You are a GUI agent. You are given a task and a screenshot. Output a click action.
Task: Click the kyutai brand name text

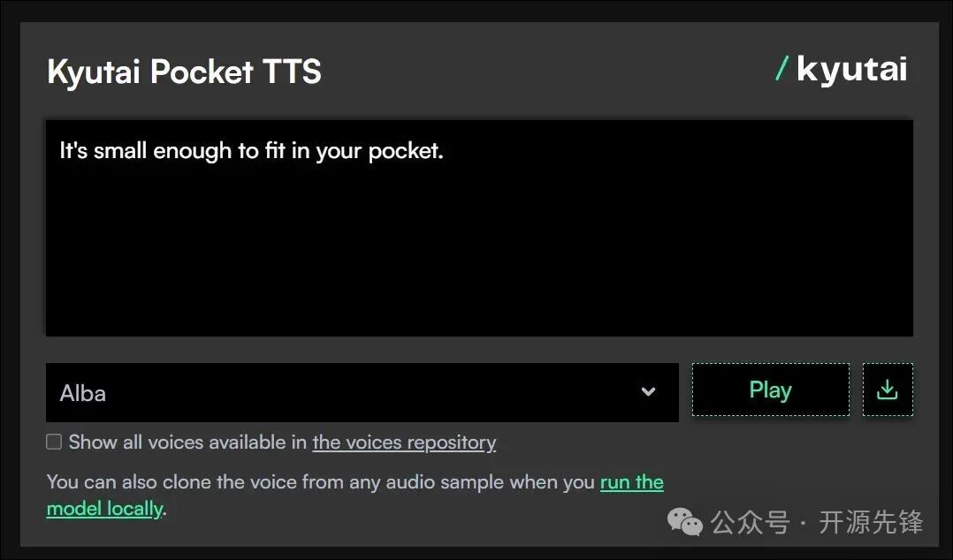click(x=852, y=70)
